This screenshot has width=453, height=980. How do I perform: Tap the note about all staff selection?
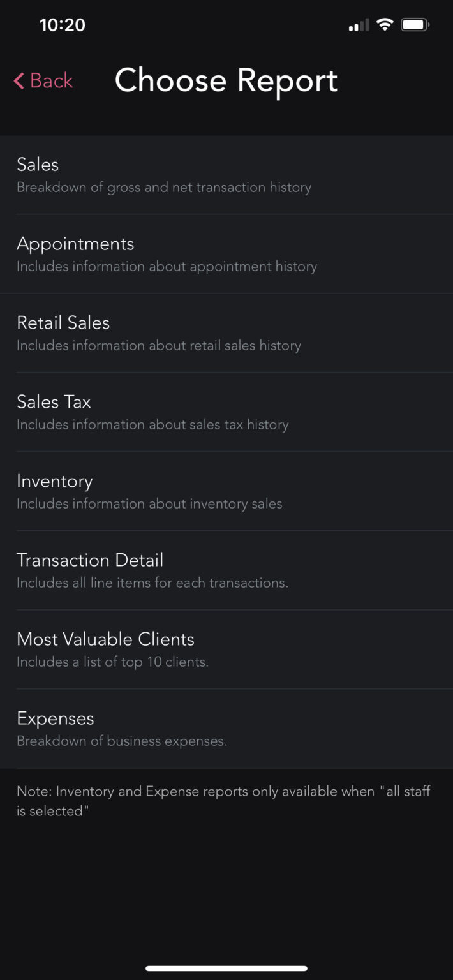(223, 801)
